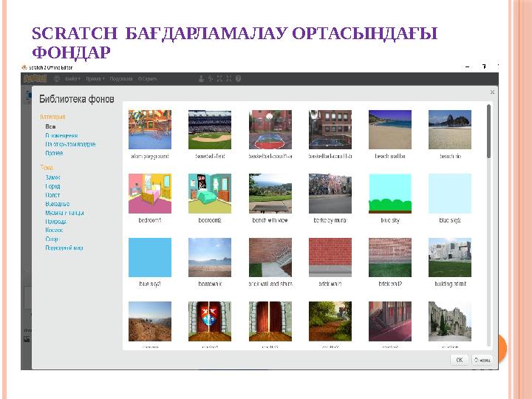Select the boardwalk backdrop

point(210,258)
